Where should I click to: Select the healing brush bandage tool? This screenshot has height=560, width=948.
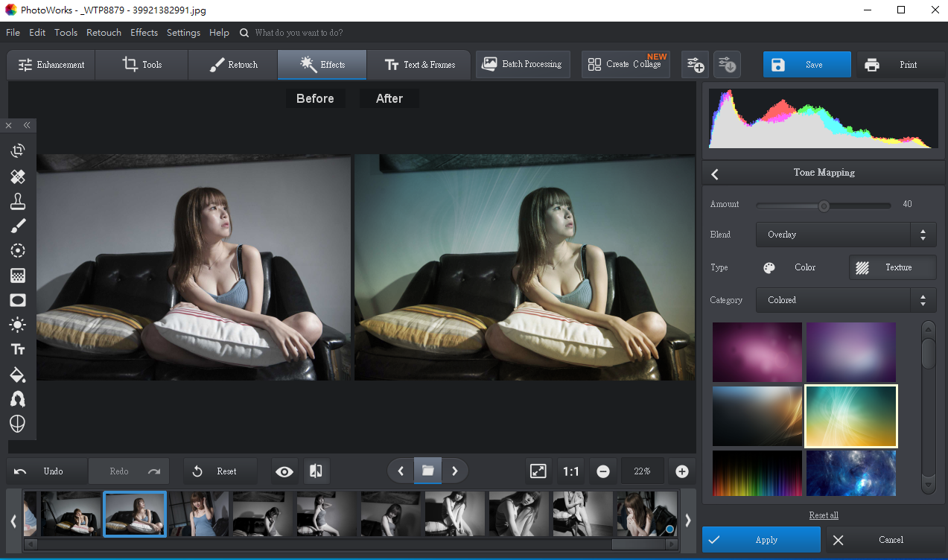point(18,176)
